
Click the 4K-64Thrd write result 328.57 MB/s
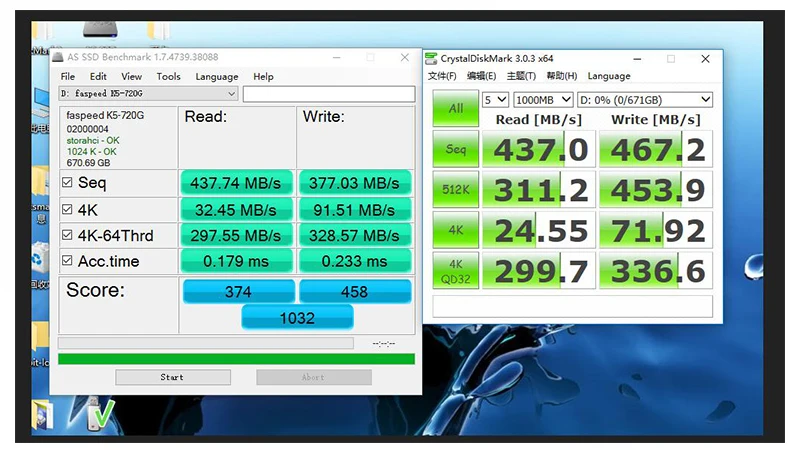(x=354, y=235)
